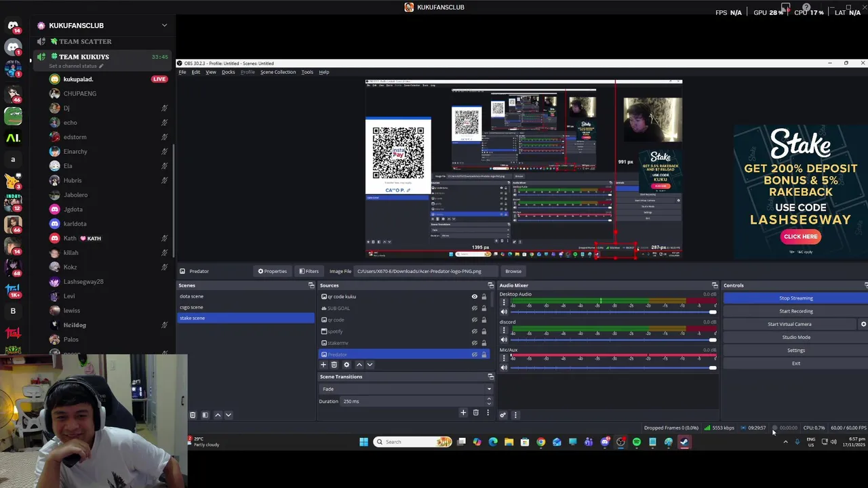Open Steam from taskbar

coord(684,442)
